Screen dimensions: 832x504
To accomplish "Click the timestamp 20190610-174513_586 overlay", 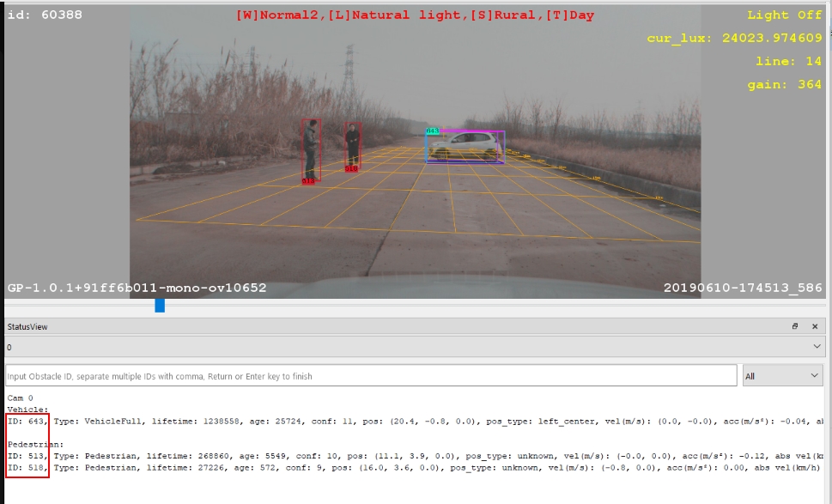I will 742,288.
